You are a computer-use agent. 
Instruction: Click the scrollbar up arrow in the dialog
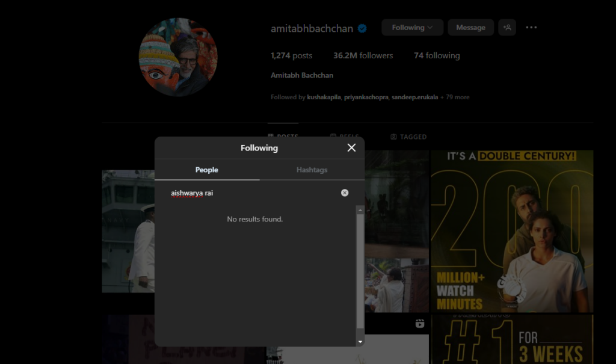click(360, 210)
